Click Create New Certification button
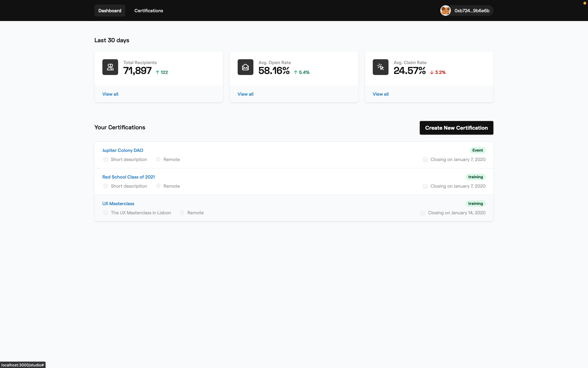 click(456, 128)
